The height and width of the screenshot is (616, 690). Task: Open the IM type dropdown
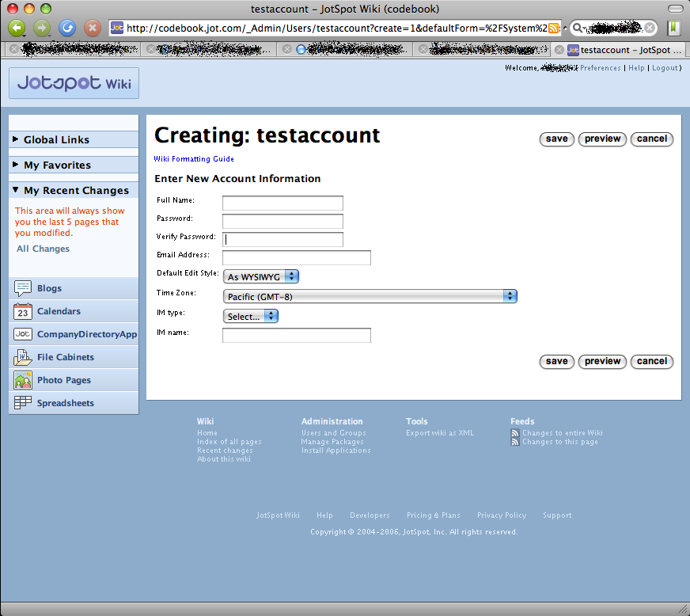click(x=251, y=316)
